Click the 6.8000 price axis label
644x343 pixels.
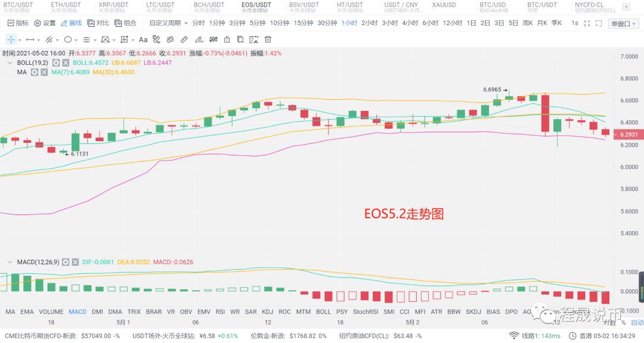(628, 79)
